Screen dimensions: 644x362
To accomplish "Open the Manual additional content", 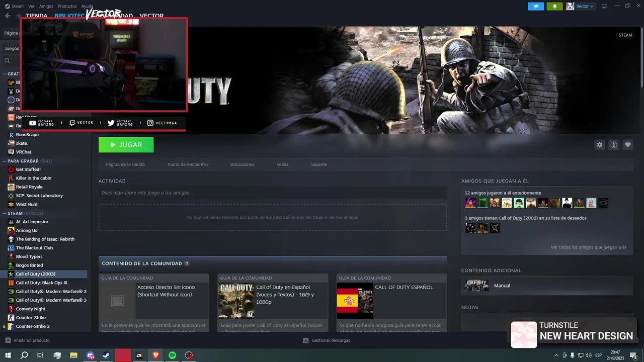I will pyautogui.click(x=547, y=286).
